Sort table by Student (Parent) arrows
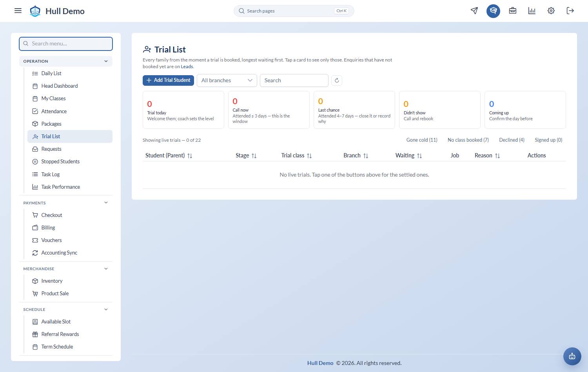 point(190,156)
